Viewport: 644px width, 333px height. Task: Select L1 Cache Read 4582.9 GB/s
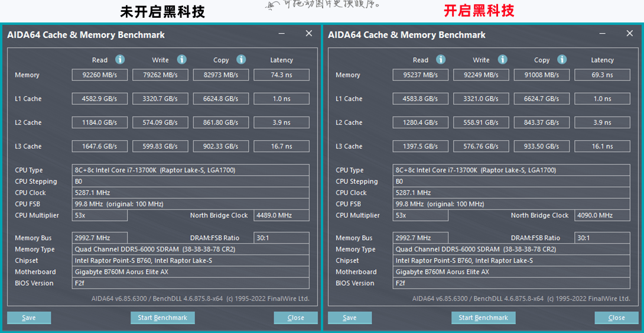[100, 99]
